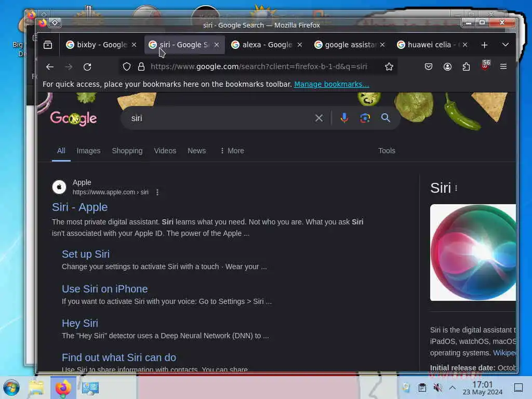This screenshot has width=532, height=399.
Task: List all tabs dropdown arrow
Action: tap(505, 45)
